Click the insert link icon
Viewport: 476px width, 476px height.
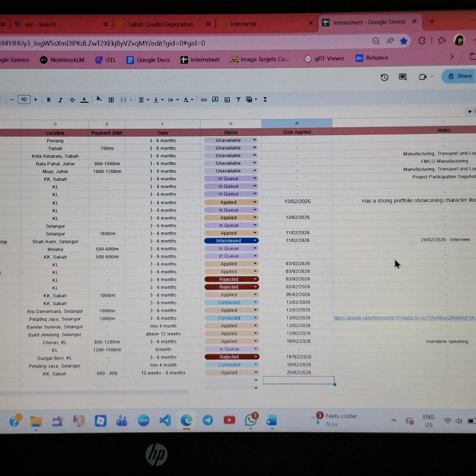tap(204, 100)
